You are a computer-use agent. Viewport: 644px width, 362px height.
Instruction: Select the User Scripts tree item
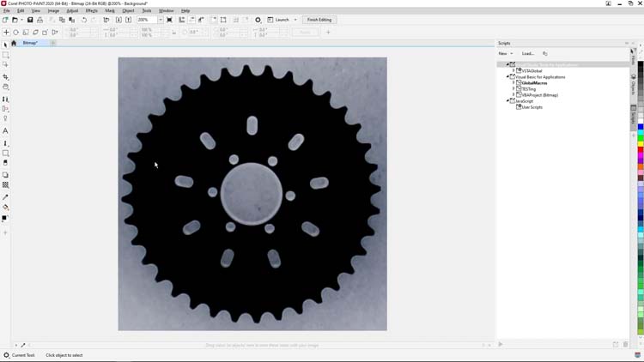click(x=532, y=107)
